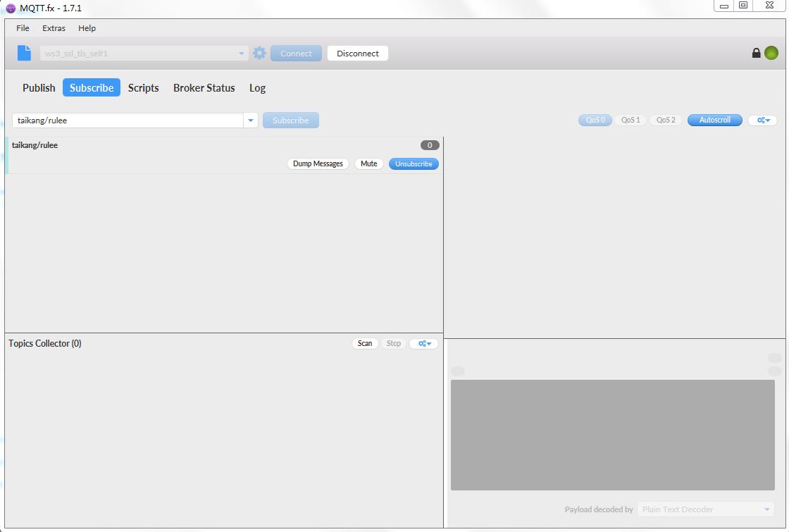Open Topics Collector settings gears menu

tap(424, 343)
